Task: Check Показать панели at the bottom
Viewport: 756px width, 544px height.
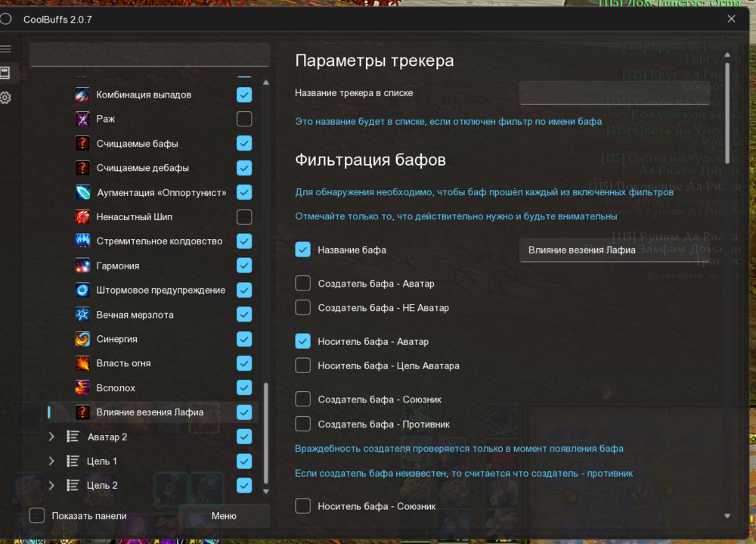Action: click(36, 515)
